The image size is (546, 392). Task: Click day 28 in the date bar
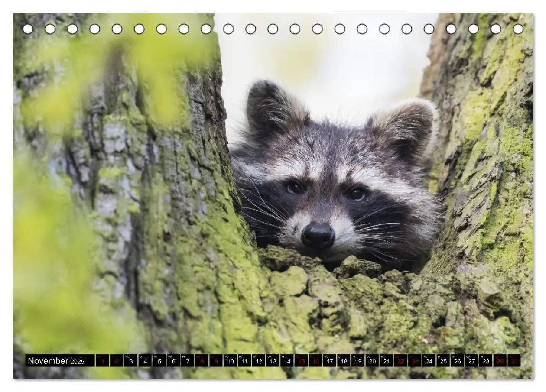click(x=486, y=361)
